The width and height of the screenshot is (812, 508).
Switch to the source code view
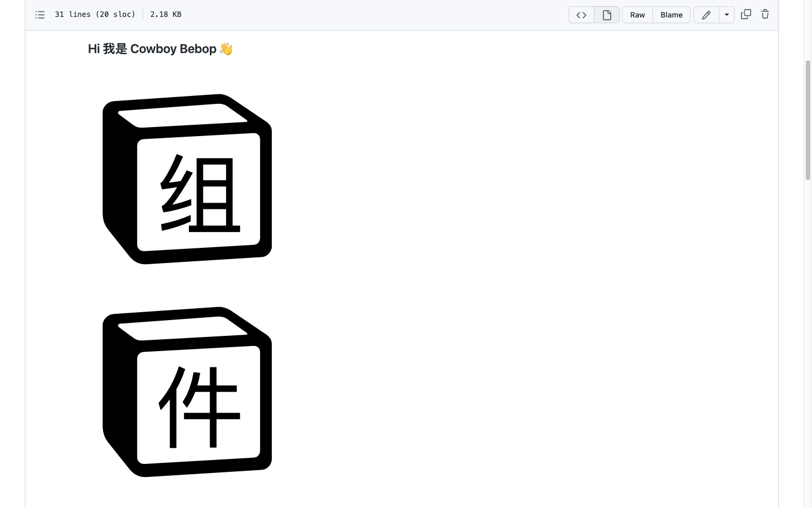tap(581, 15)
